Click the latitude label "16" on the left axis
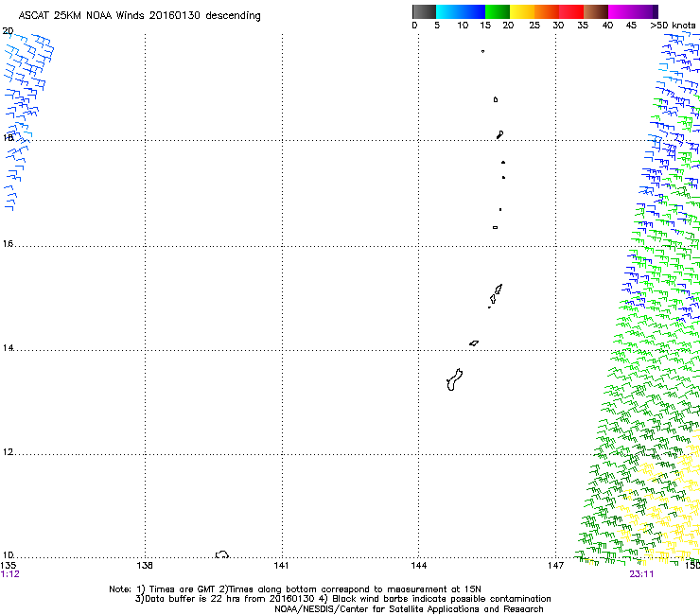 pos(8,244)
